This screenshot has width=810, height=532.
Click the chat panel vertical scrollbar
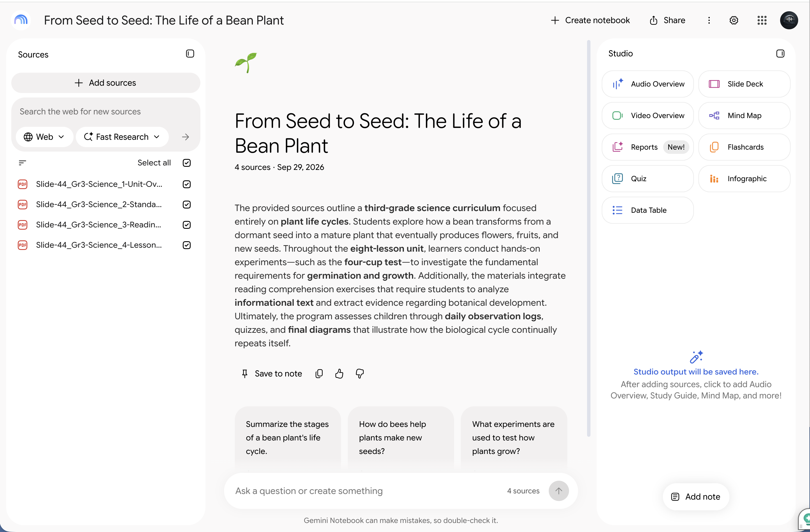point(588,238)
